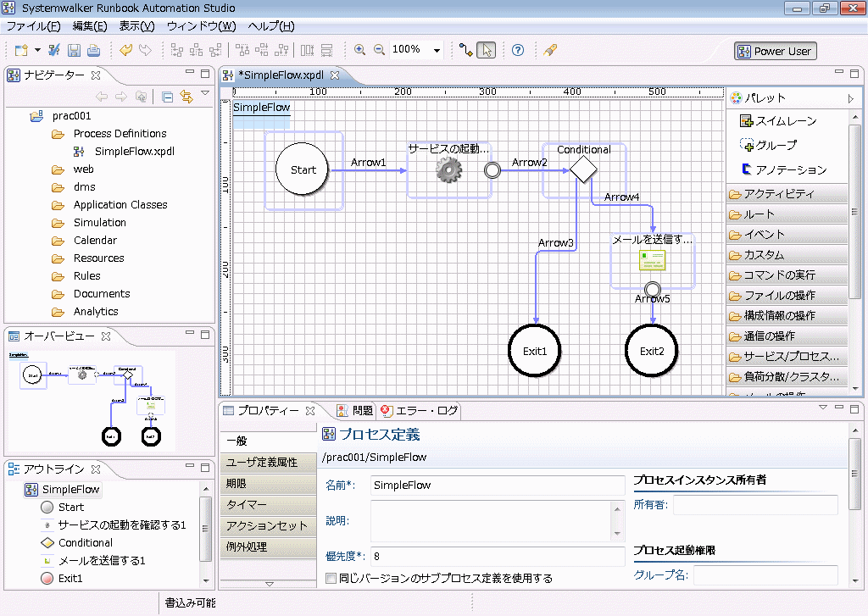Expand the アクティビティ palette drawer

point(787,194)
